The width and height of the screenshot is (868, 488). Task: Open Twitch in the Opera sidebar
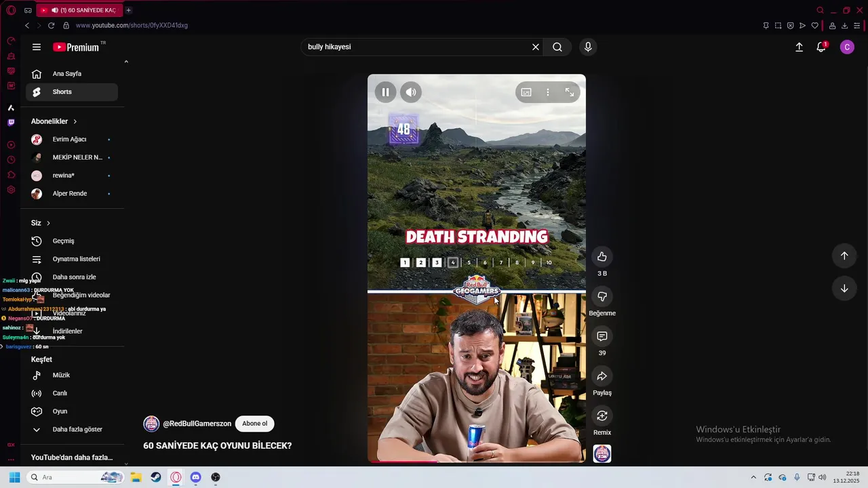point(11,123)
